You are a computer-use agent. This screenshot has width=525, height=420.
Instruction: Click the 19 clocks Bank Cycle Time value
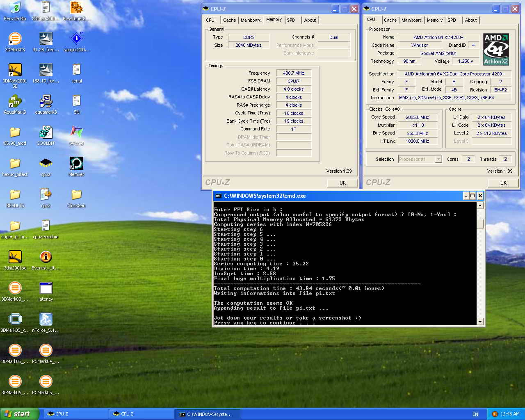(x=294, y=121)
